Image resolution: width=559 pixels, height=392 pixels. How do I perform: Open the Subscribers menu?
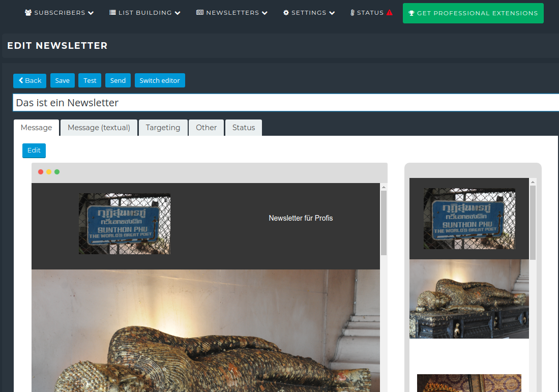click(59, 13)
